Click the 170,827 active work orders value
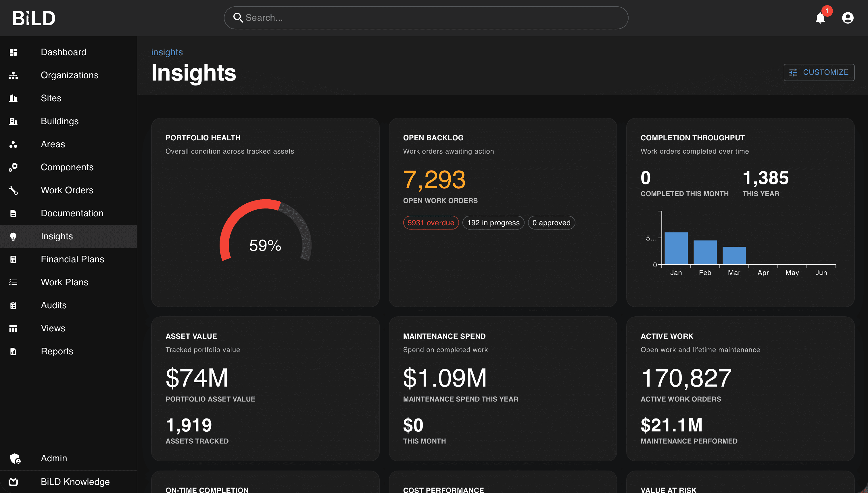This screenshot has width=868, height=493. click(686, 378)
